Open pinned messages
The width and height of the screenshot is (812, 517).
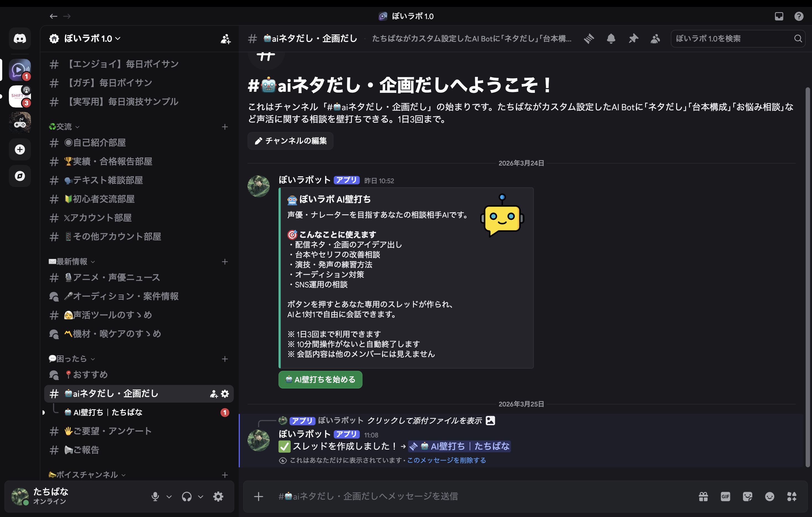tap(634, 38)
